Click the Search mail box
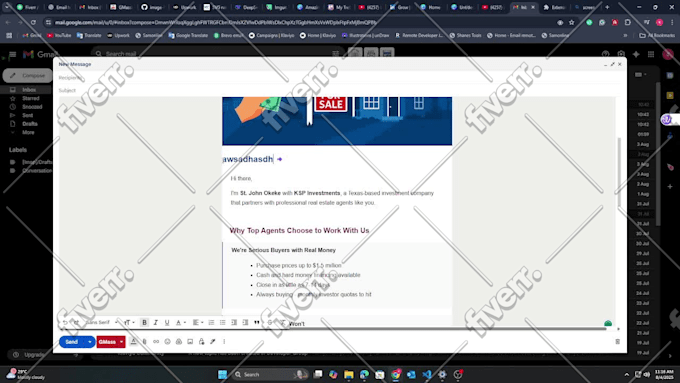This screenshot has height=383, width=680. pos(217,54)
